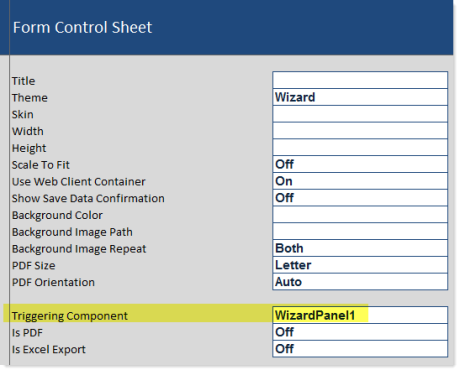Click the Title value field
The height and width of the screenshot is (370, 460).
pyautogui.click(x=360, y=80)
